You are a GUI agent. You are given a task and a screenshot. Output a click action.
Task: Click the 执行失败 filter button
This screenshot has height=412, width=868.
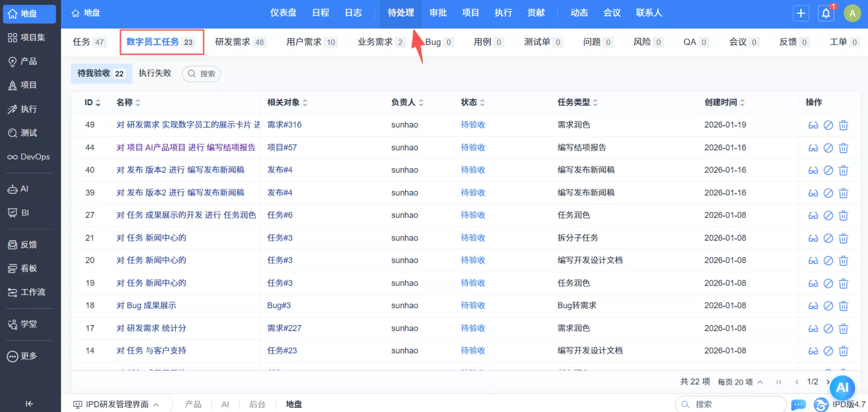(x=155, y=74)
